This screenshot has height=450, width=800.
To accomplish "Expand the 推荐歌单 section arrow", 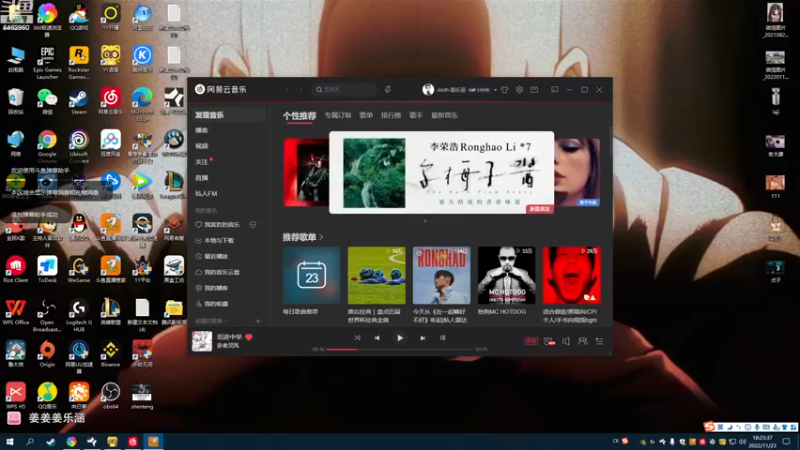I will point(321,237).
